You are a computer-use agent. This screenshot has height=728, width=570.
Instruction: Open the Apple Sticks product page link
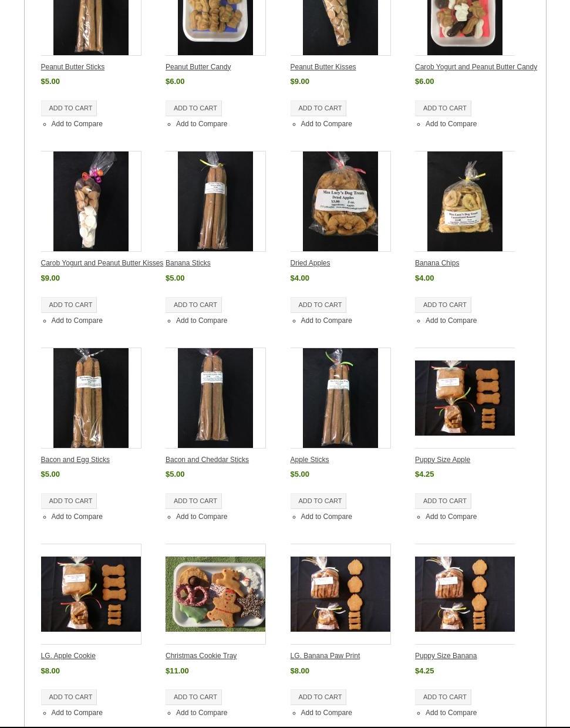(x=309, y=460)
